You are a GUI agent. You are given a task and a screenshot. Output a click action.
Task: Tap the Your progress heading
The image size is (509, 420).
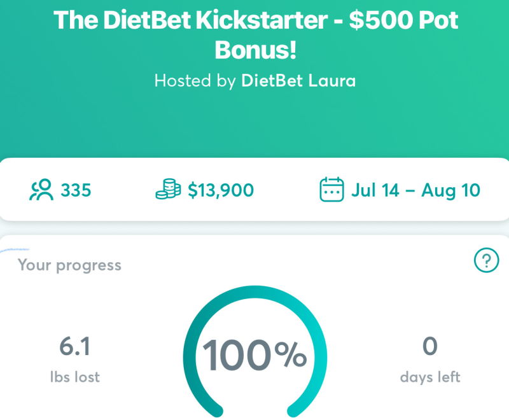pyautogui.click(x=69, y=265)
